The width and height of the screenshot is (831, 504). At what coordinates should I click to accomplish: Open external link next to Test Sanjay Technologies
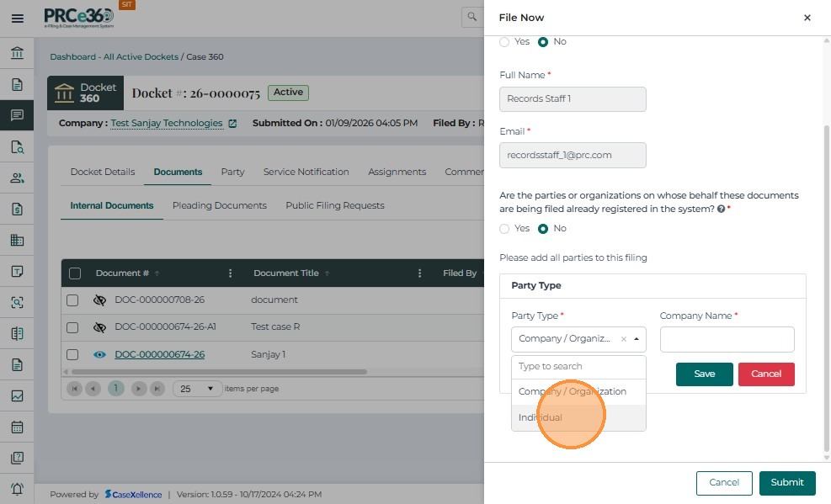pyautogui.click(x=232, y=124)
